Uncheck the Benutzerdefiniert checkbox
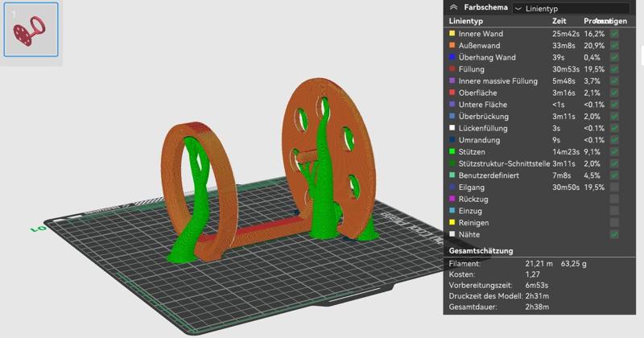The height and width of the screenshot is (338, 644). [x=614, y=175]
